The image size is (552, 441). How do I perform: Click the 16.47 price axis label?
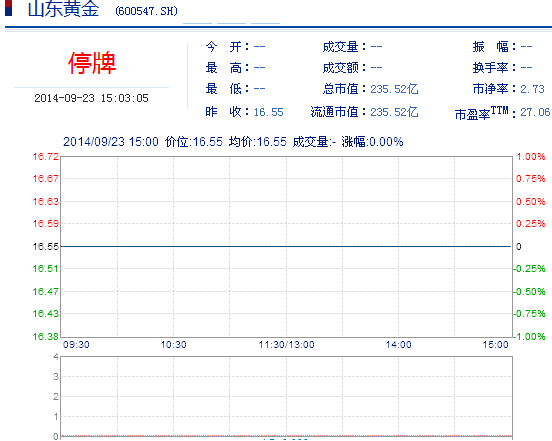(46, 291)
